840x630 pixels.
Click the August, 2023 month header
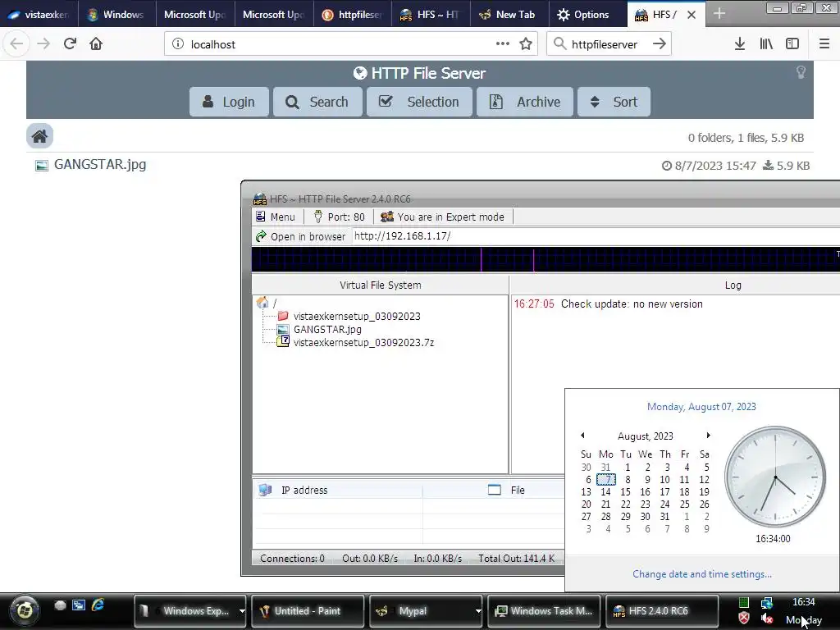tap(645, 436)
